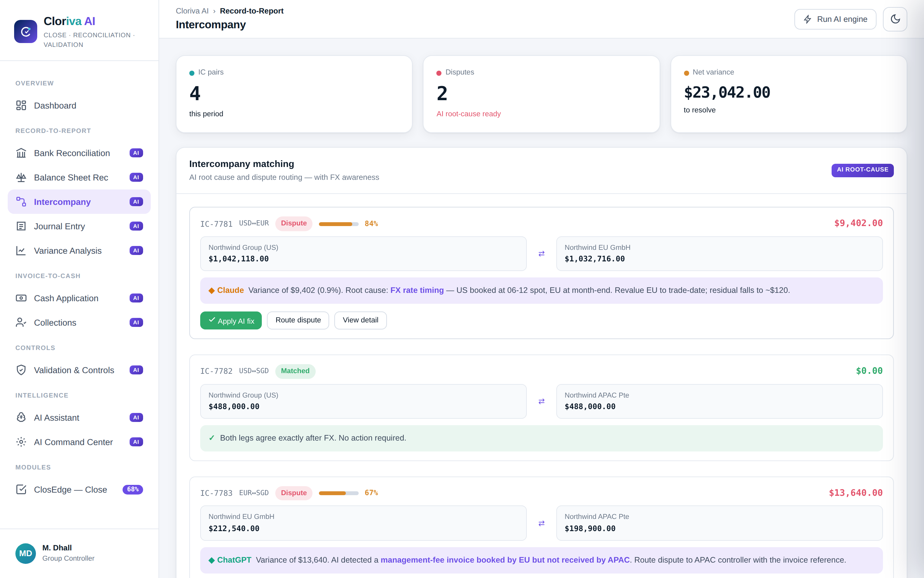
Task: Open Balance Sheet Rec page
Action: [79, 177]
